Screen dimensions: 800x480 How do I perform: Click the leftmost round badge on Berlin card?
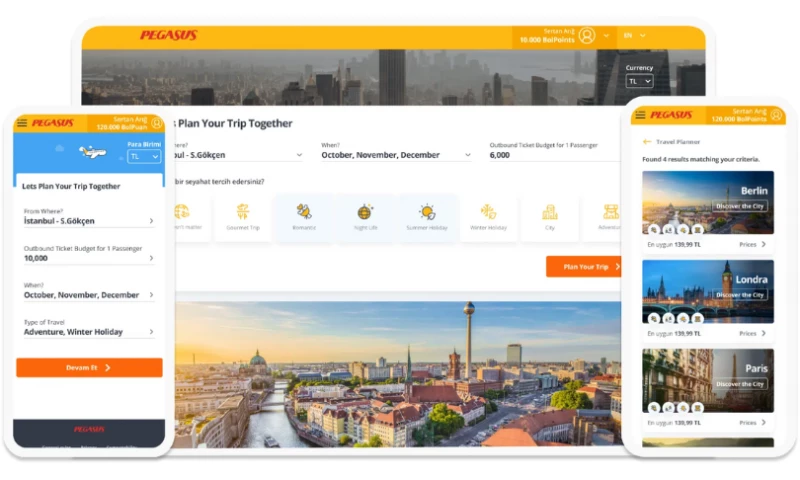pos(654,230)
